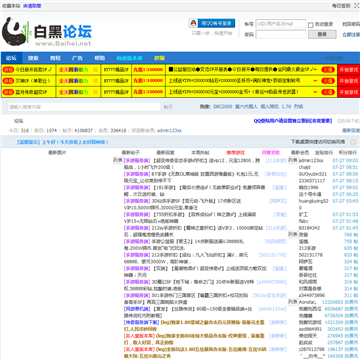Focus the username UID/Email input field
The width and height of the screenshot is (360, 360).
(281, 24)
